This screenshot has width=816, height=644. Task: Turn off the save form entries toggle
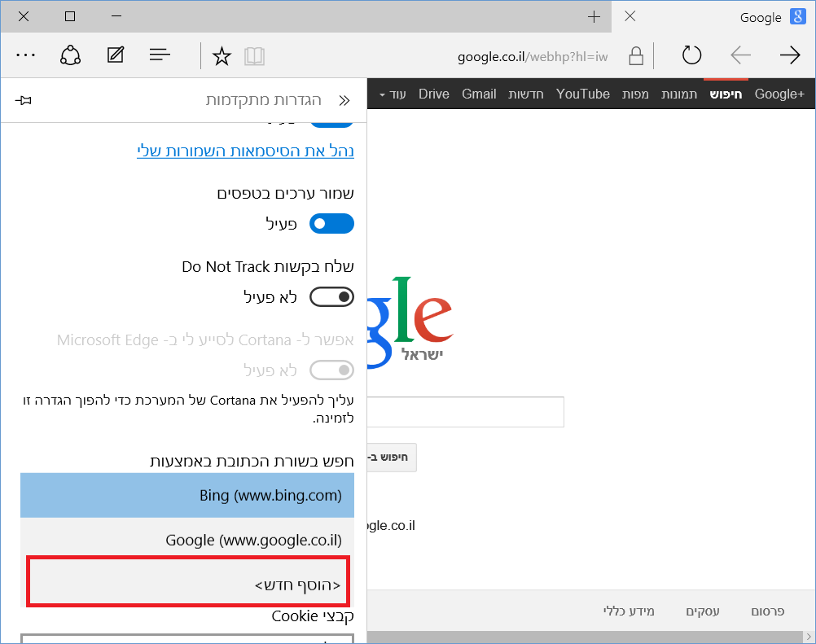click(331, 224)
